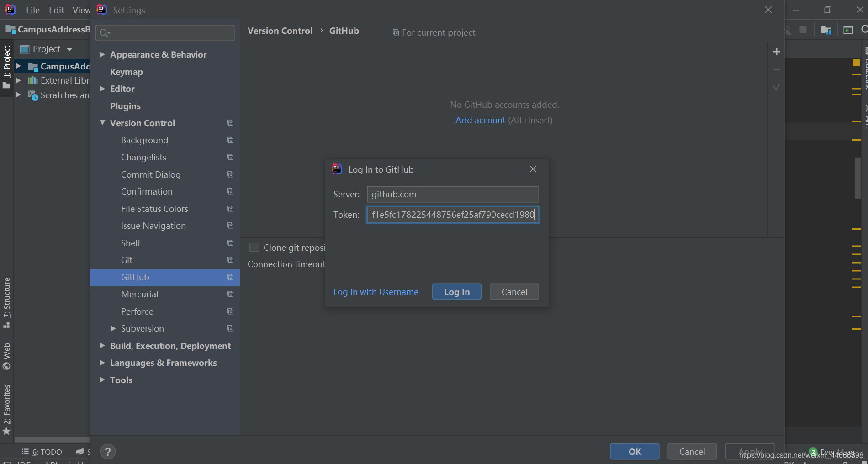Screen dimensions: 868x464
Task: Click the editor vertical scrollbar thumb
Action: pyautogui.click(x=857, y=178)
